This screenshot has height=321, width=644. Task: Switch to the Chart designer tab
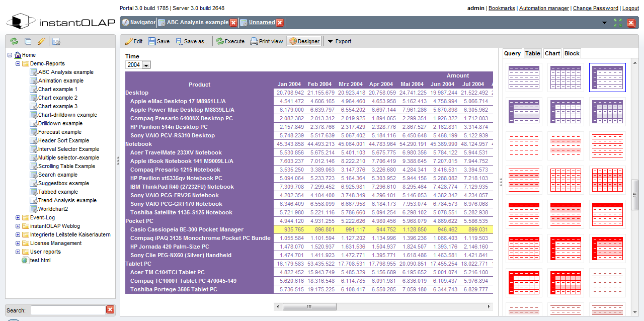coord(552,53)
